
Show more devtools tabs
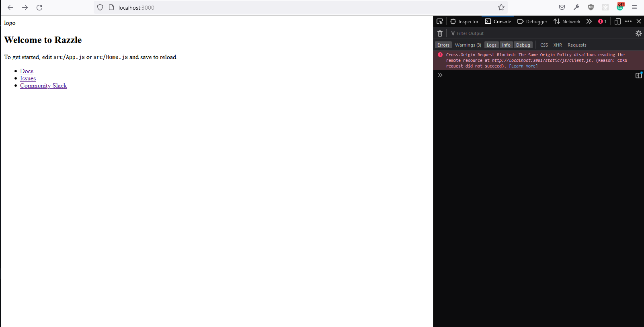589,21
